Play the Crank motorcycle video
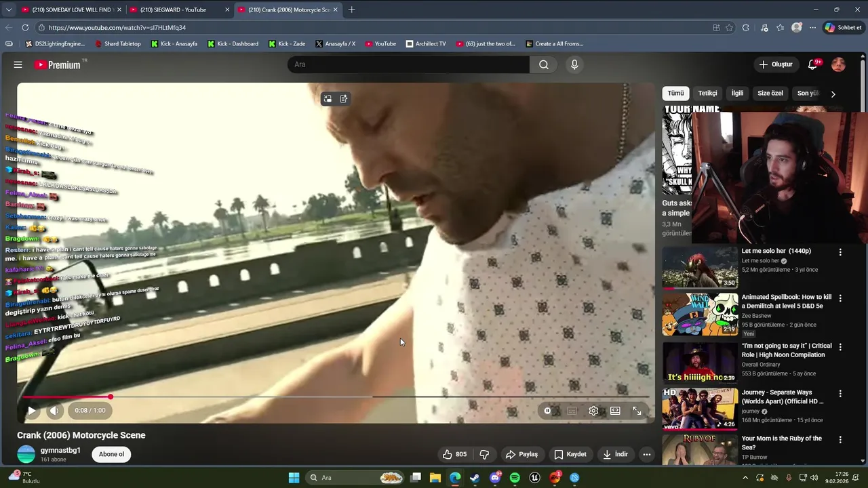The width and height of the screenshot is (868, 488). click(31, 410)
